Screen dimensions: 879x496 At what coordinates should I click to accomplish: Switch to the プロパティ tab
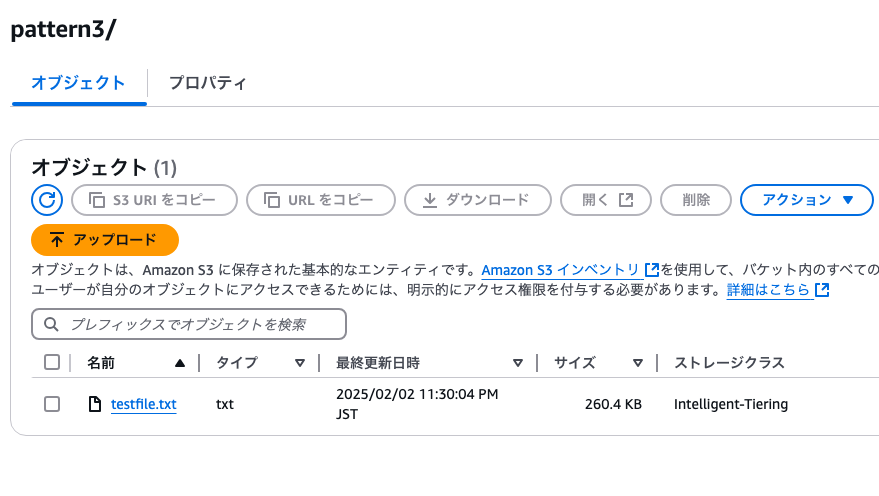tap(207, 83)
